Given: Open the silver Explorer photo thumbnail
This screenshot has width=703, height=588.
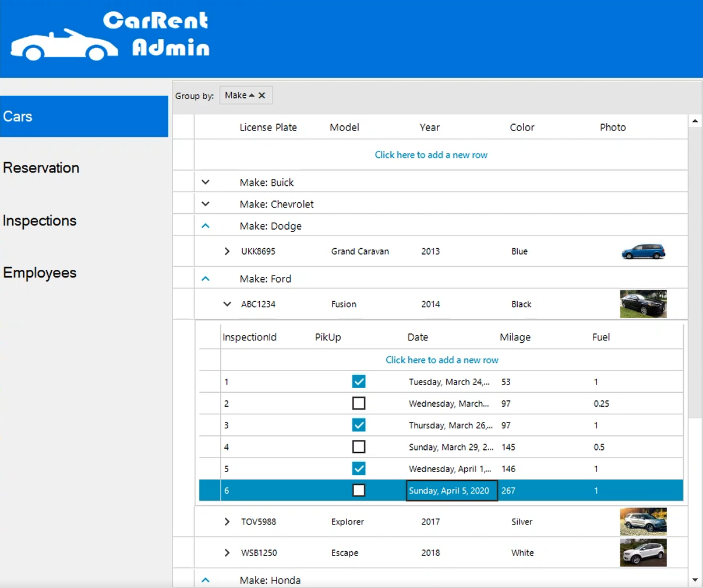Looking at the screenshot, I should pyautogui.click(x=643, y=522).
